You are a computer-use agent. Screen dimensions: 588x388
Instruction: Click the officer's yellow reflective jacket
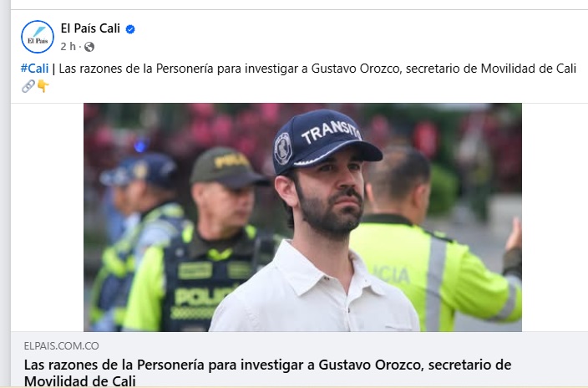click(435, 274)
